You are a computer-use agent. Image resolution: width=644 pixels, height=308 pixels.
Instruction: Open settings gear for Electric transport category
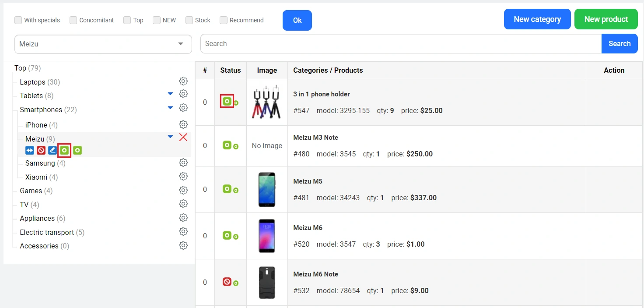click(x=183, y=232)
